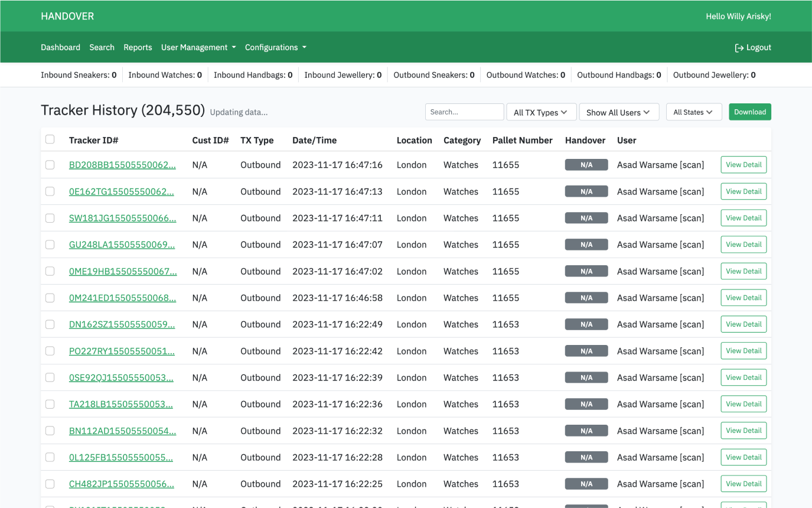Expand the Show All Users dropdown

(x=618, y=112)
